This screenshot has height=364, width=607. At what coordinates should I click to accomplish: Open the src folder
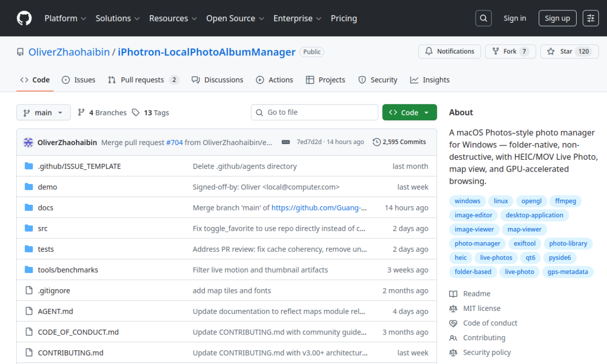click(x=43, y=228)
